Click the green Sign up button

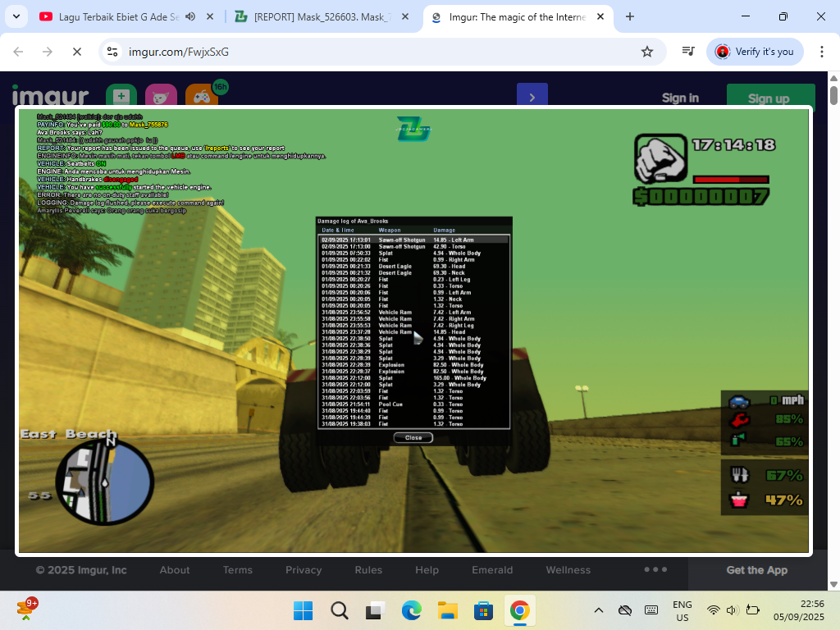[x=771, y=95]
